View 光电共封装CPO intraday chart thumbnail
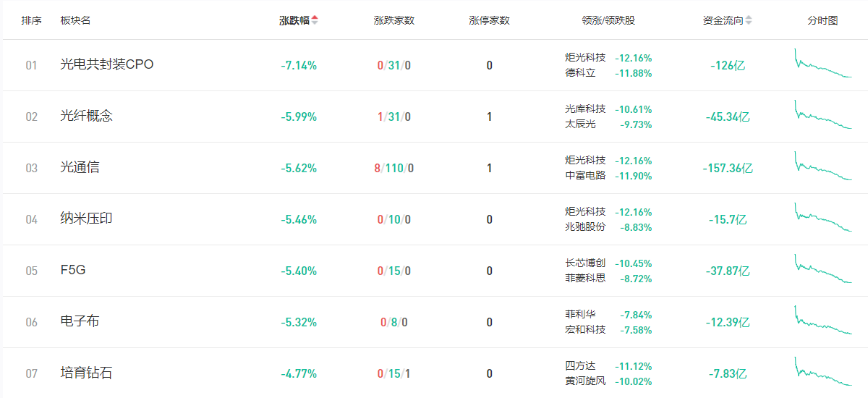The width and height of the screenshot is (868, 398). click(823, 64)
